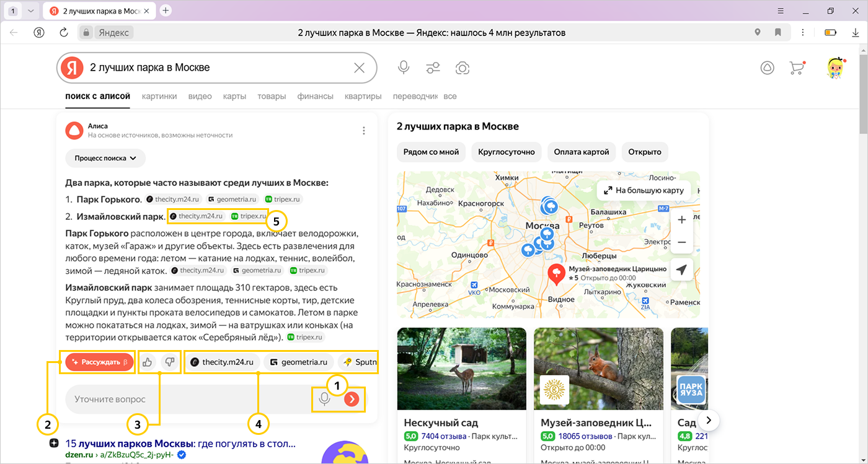Open search settings filter icon
Screen dimensions: 868x464
[x=433, y=68]
